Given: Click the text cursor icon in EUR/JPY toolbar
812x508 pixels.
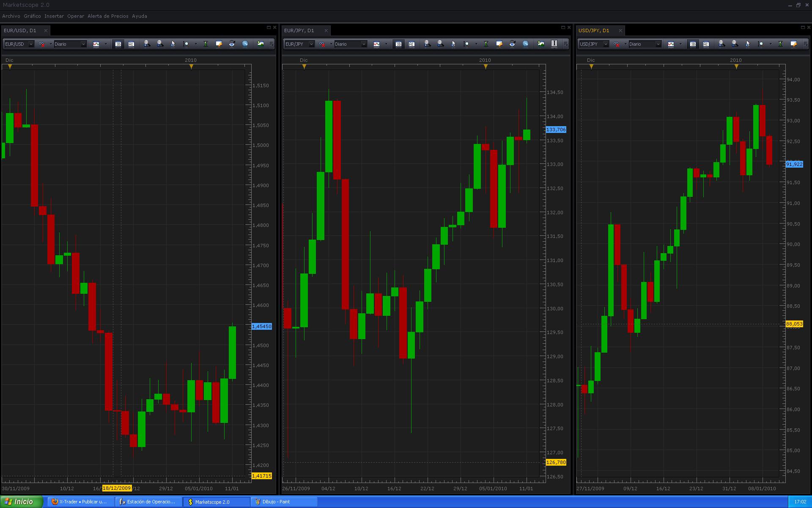Looking at the screenshot, I should (x=554, y=44).
